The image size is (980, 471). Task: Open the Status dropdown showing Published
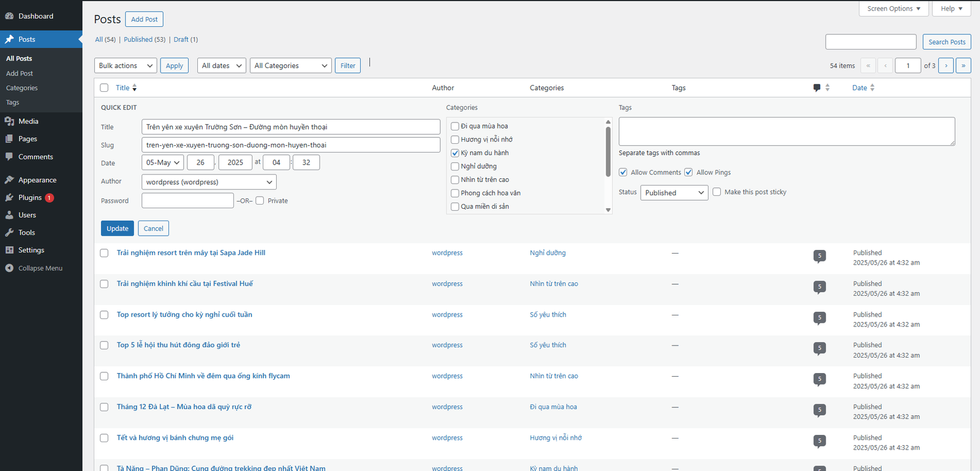pos(674,193)
